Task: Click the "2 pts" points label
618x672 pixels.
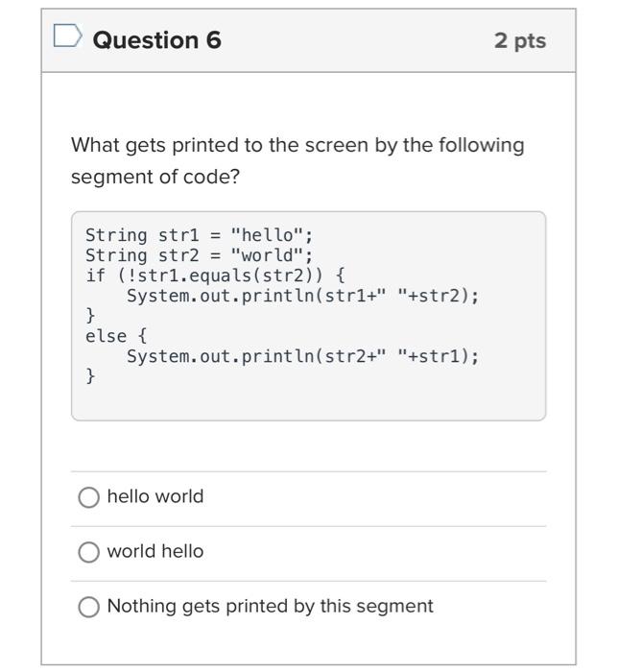Action: click(x=520, y=40)
